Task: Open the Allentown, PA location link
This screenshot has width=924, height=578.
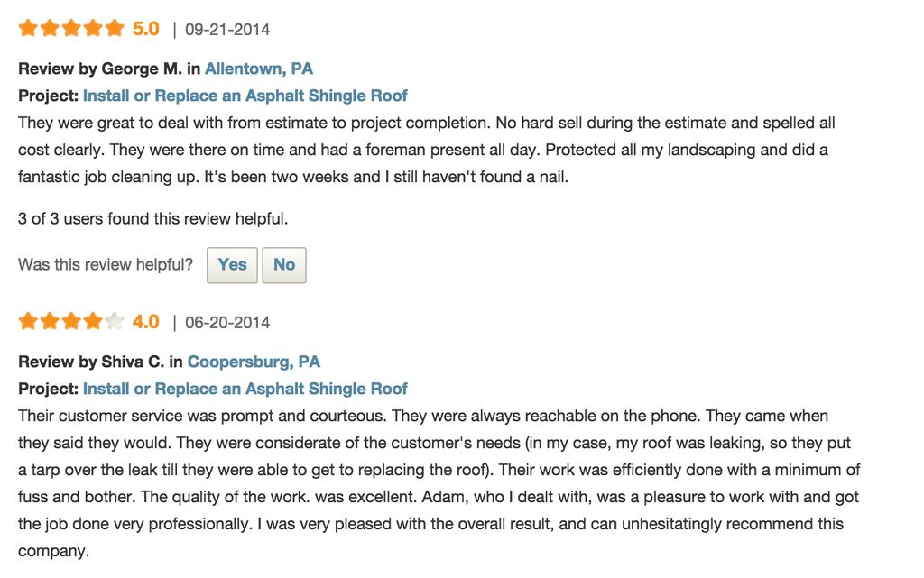Action: point(259,69)
